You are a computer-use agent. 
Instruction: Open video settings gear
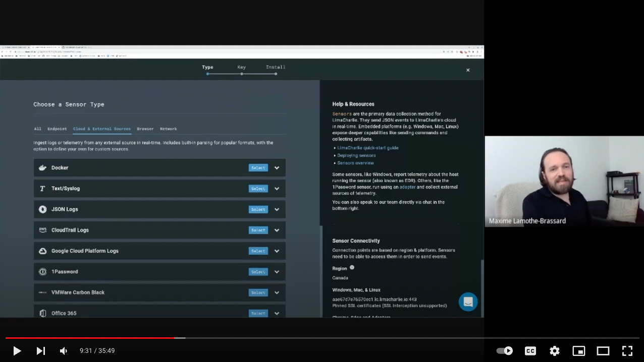pyautogui.click(x=555, y=350)
